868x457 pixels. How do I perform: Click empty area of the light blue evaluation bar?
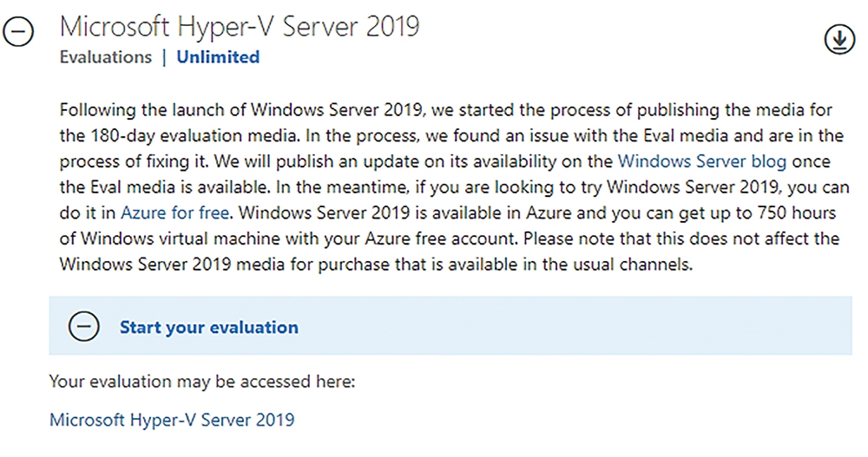(x=575, y=326)
